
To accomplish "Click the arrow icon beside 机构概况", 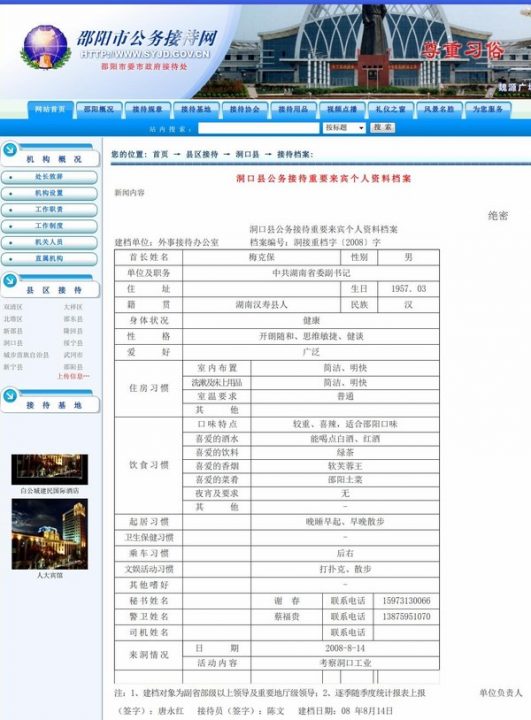I will (10, 149).
